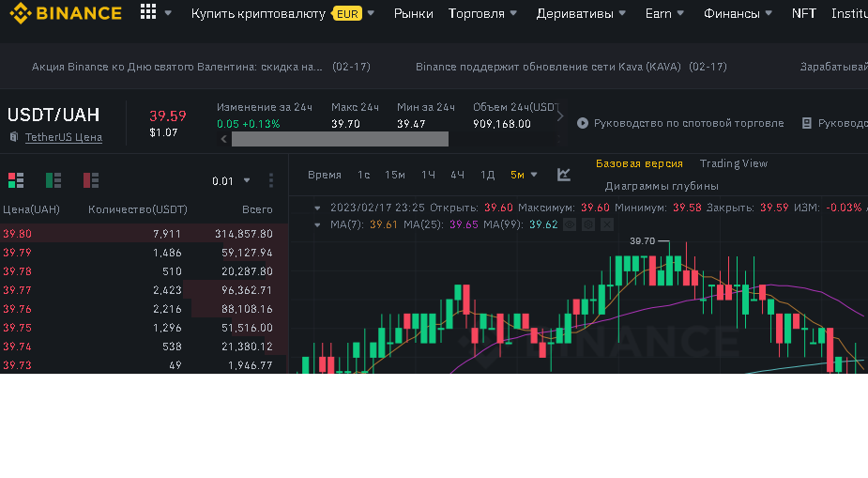Open the USDT/UAH pair selector

pyautogui.click(x=53, y=115)
